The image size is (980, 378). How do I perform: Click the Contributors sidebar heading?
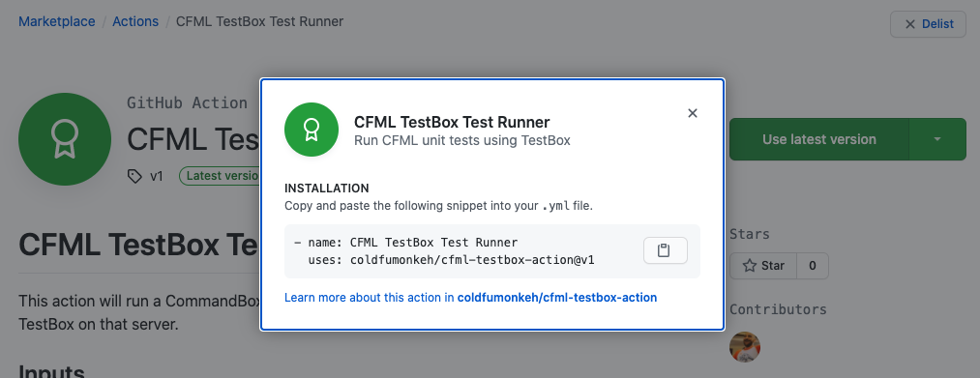[778, 310]
